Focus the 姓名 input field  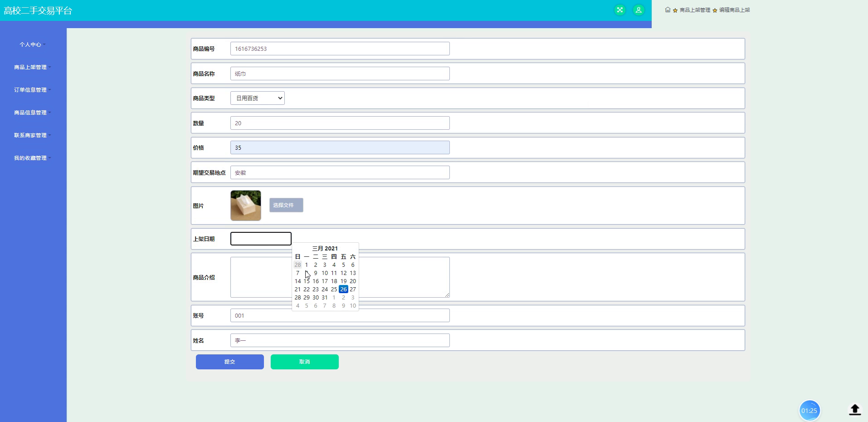point(340,340)
